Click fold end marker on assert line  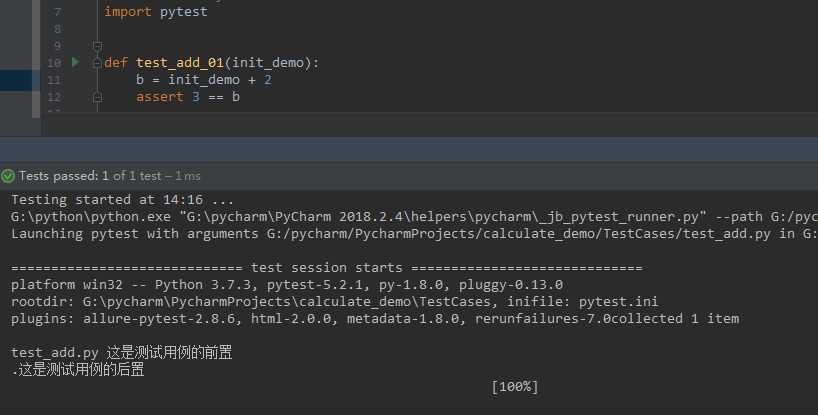point(97,97)
